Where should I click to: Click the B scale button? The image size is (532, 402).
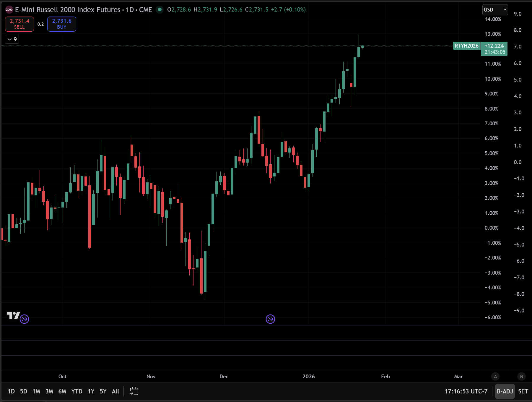tap(521, 376)
